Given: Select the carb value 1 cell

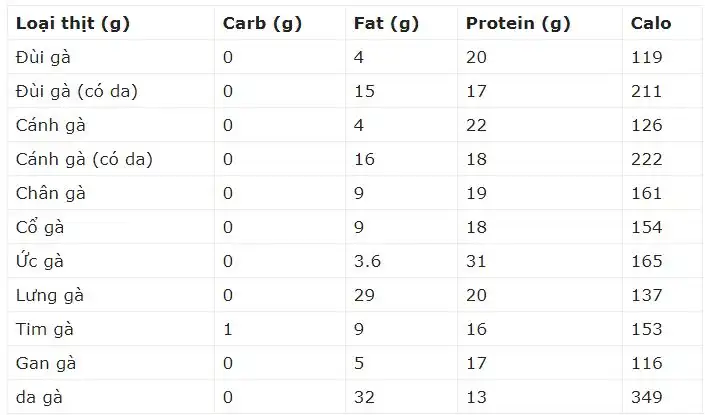Looking at the screenshot, I should [228, 329].
